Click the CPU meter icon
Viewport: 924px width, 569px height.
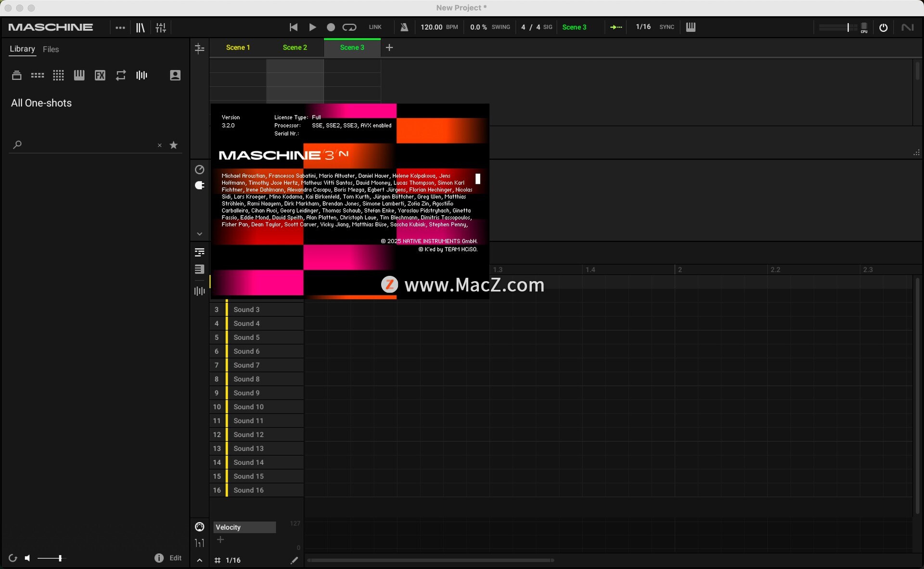864,28
